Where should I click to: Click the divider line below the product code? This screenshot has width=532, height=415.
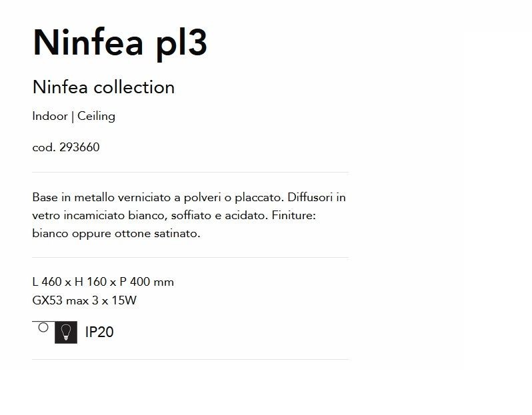click(191, 173)
